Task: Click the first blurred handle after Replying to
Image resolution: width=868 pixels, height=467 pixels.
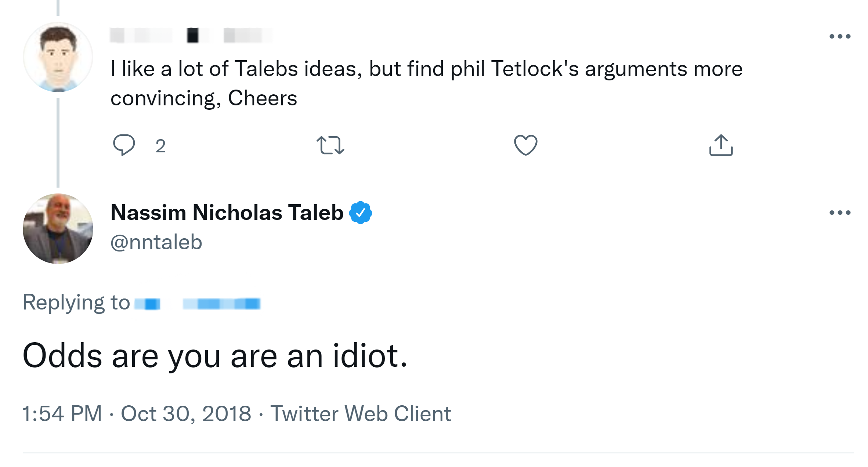Action: pyautogui.click(x=148, y=304)
